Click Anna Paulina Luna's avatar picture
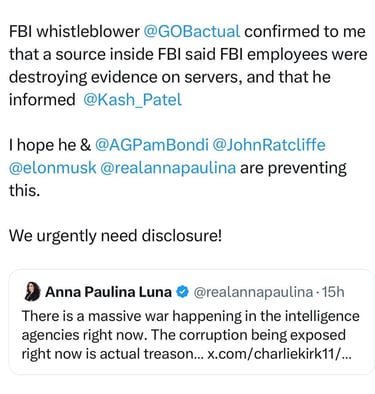This screenshot has height=394, width=375. pos(32,292)
